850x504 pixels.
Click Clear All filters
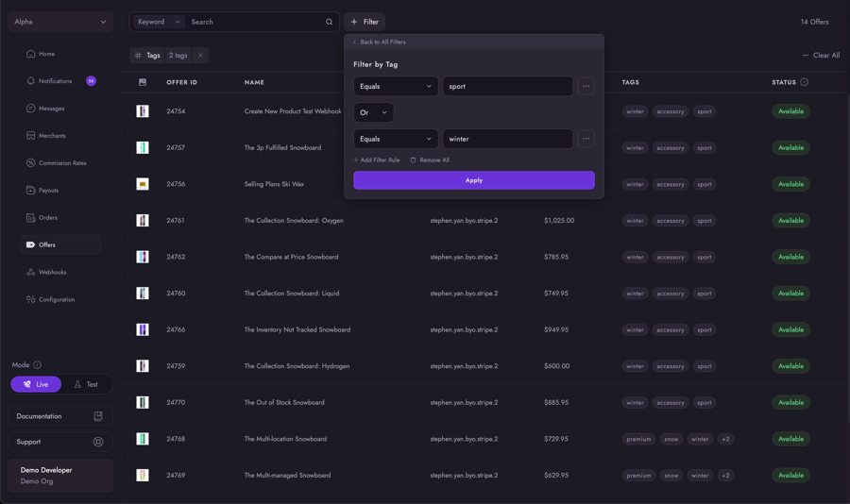[x=821, y=56]
